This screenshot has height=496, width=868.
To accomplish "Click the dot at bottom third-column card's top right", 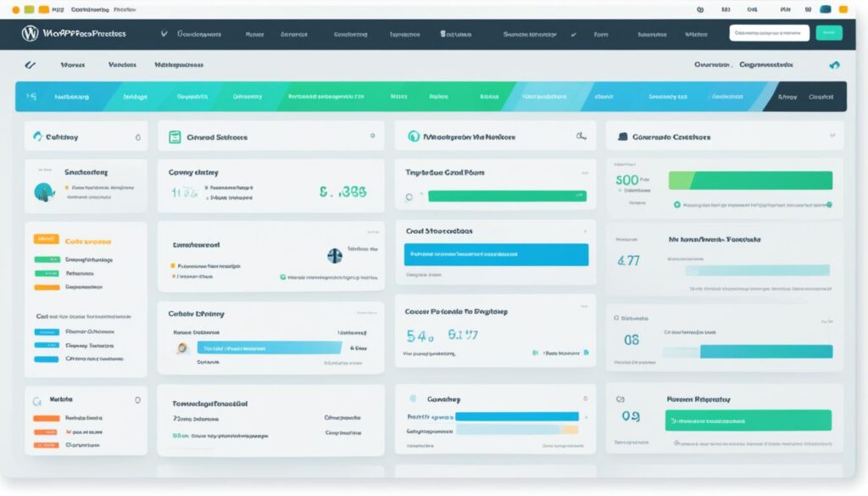I will click(x=585, y=398).
